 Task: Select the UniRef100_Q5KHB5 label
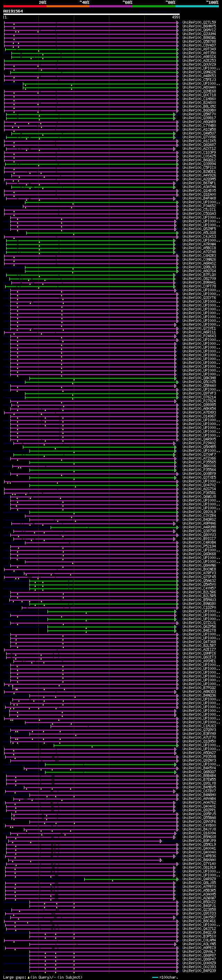coord(199,447)
